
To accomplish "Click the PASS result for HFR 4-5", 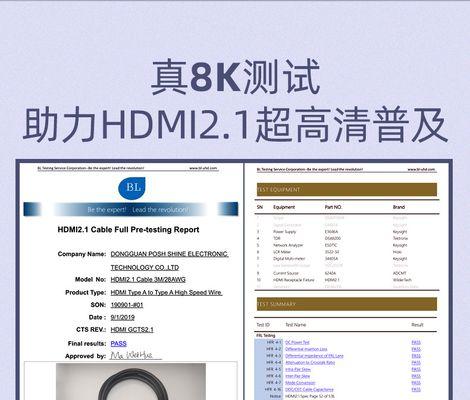I will [x=416, y=369].
